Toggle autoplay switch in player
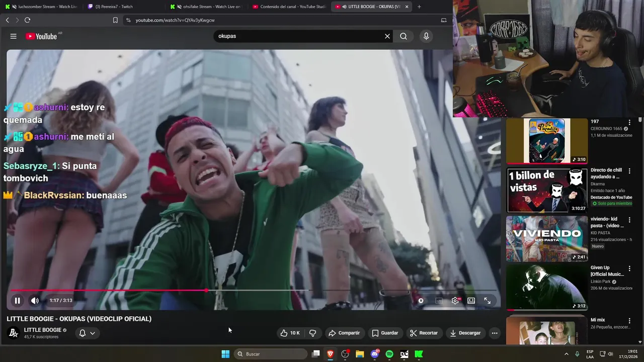 (x=421, y=301)
